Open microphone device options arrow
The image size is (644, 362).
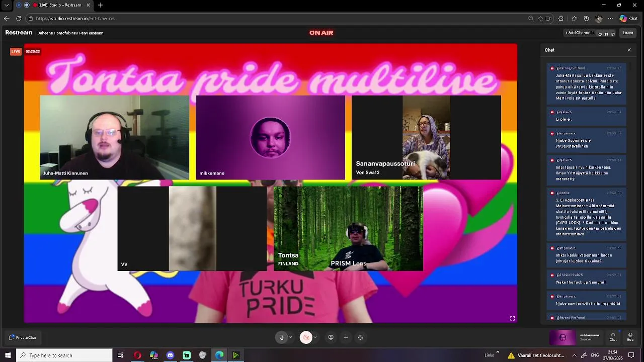[x=290, y=337]
